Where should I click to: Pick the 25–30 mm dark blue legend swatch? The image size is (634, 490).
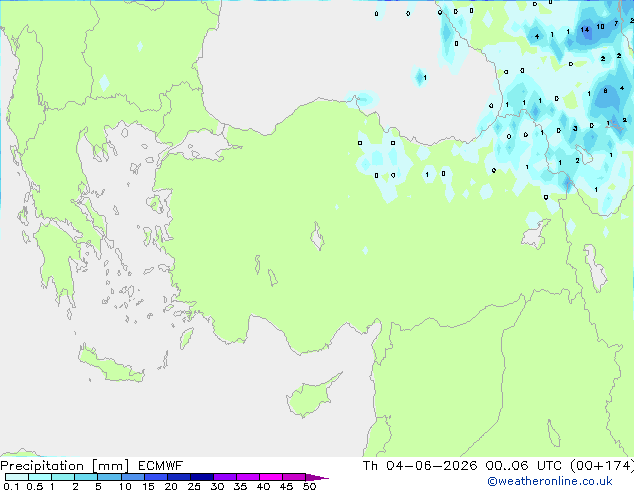tap(202, 477)
